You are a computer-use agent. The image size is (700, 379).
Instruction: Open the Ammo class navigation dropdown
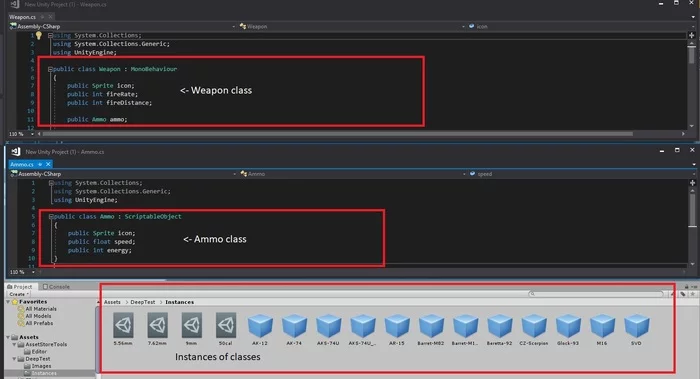353,174
